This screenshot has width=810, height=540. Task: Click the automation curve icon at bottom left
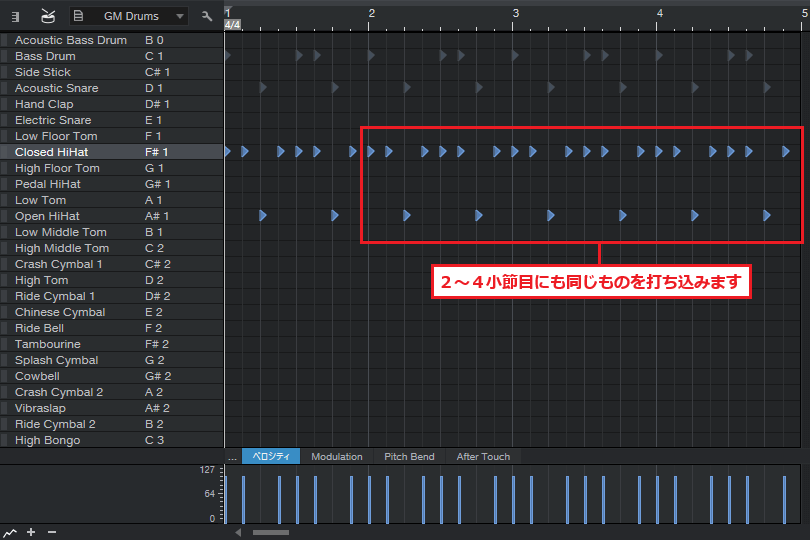pos(10,532)
